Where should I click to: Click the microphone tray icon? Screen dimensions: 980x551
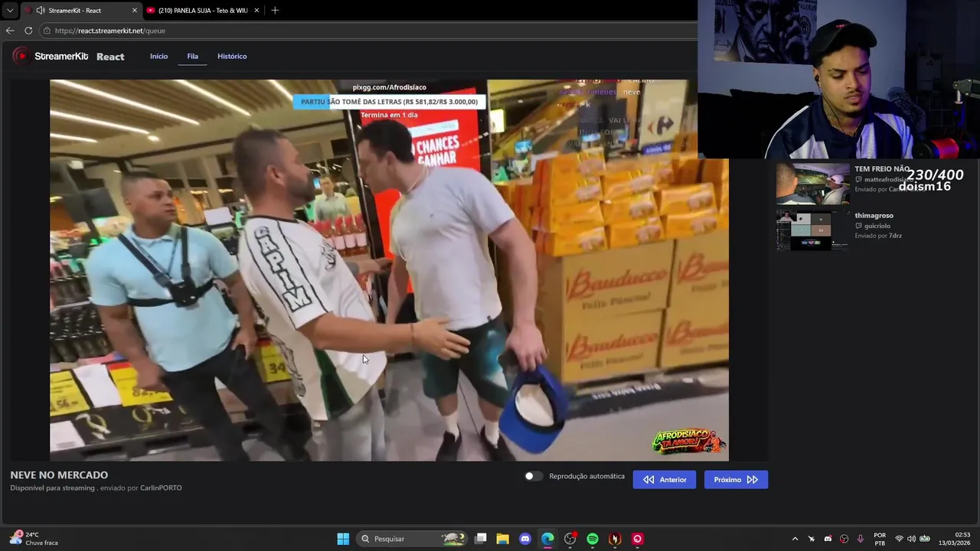click(861, 539)
